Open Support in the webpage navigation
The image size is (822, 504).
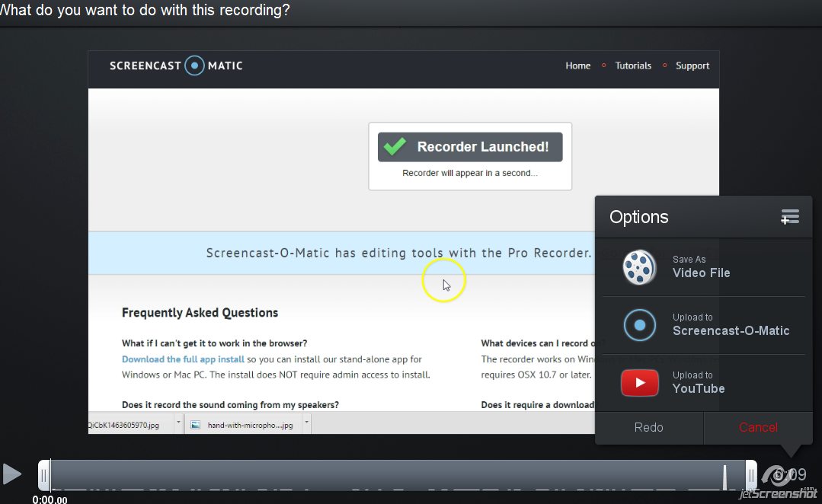click(x=692, y=65)
